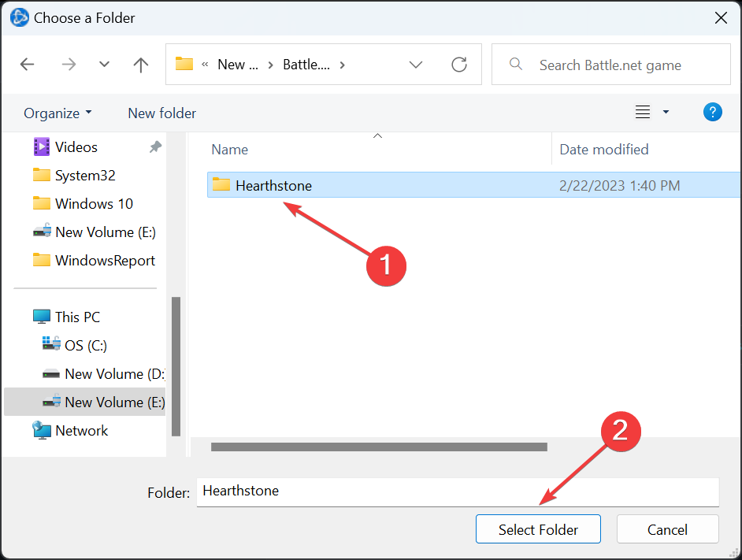Sort by the Date modified column
This screenshot has width=742, height=560.
603,150
